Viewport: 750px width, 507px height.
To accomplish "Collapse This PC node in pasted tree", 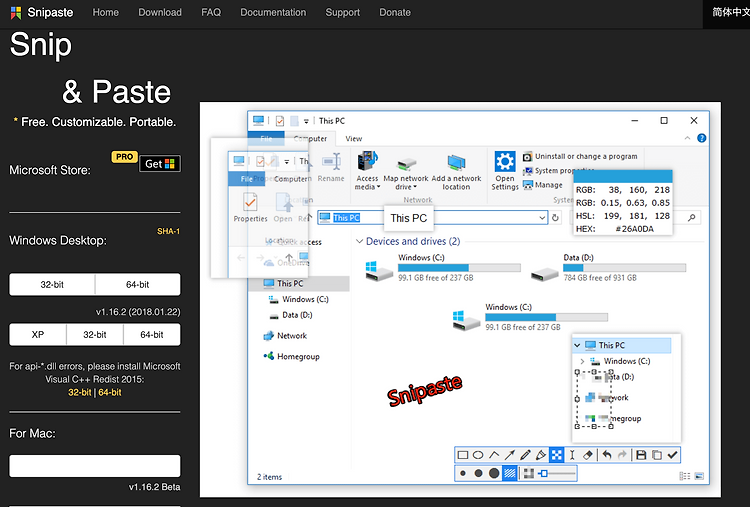I will [577, 345].
